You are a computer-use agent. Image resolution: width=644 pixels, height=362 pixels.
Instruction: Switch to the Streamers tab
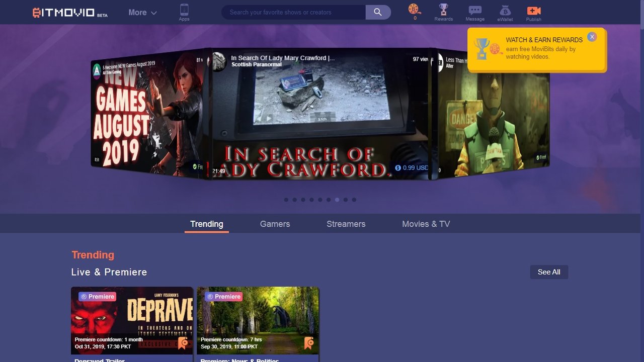346,224
